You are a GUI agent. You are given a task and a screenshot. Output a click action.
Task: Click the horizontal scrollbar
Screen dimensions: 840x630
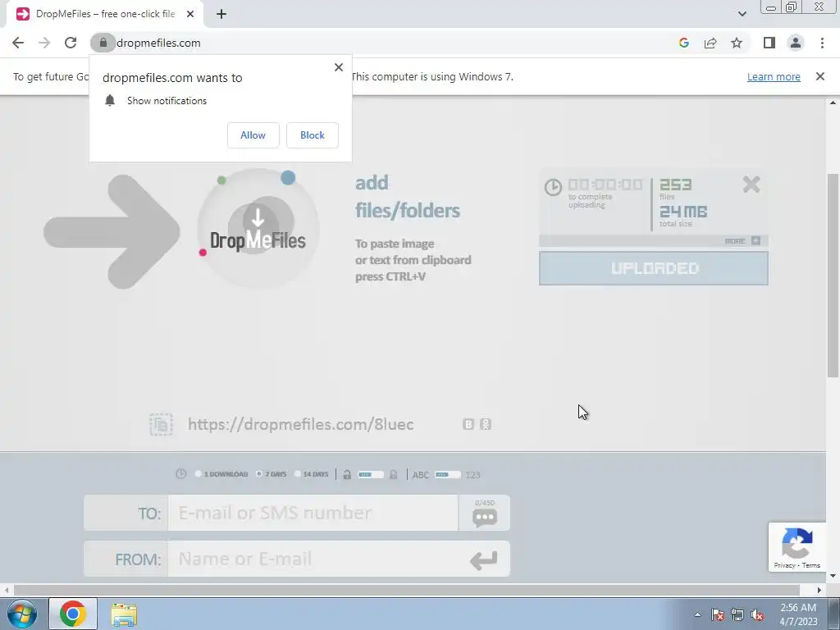pos(406,590)
